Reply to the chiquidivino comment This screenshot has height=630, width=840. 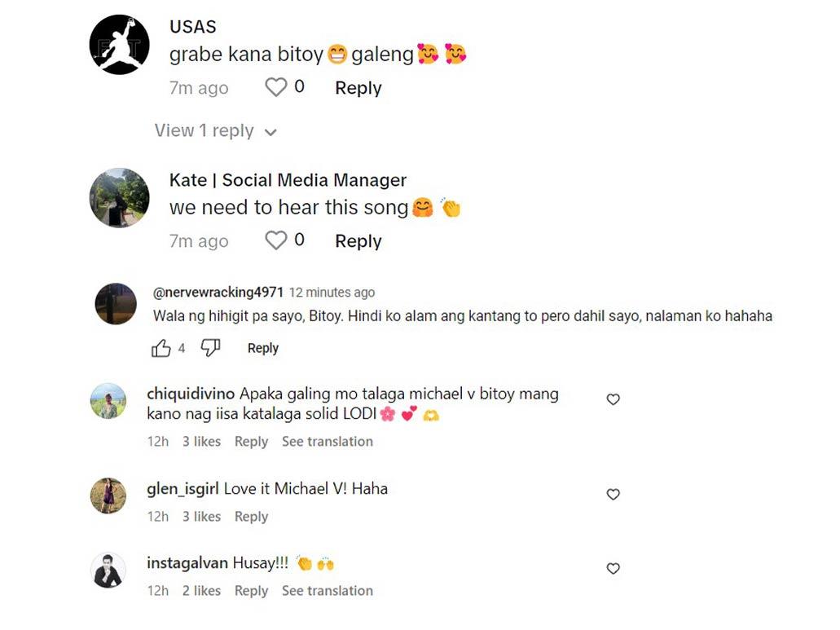click(x=251, y=442)
